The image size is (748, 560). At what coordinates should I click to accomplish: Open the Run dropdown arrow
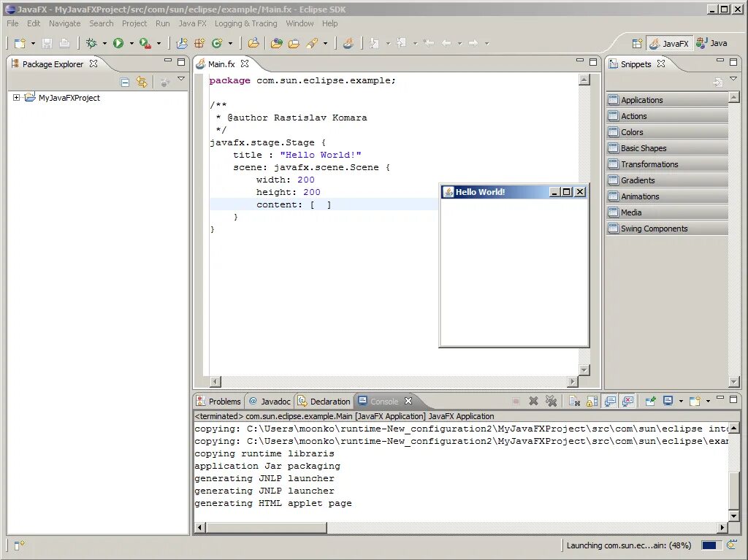coord(131,43)
